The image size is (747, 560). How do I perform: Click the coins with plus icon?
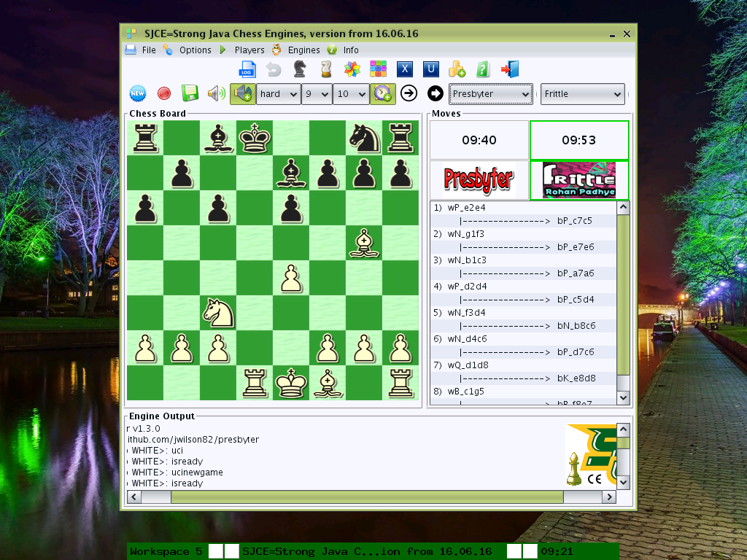(x=457, y=69)
